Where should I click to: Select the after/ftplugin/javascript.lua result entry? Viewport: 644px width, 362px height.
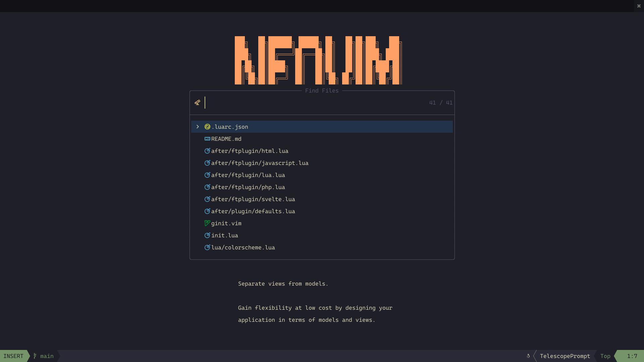260,163
